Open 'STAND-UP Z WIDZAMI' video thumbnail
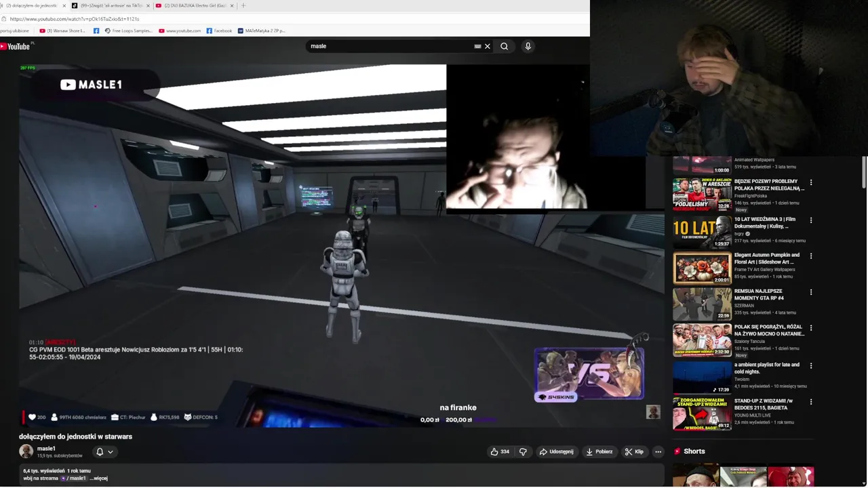 coord(702,413)
